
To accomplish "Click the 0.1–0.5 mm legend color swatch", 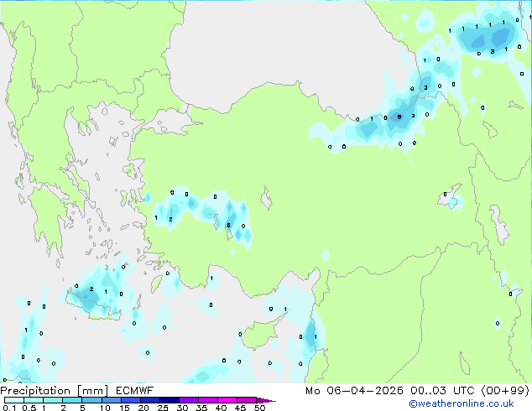I will tap(14, 400).
